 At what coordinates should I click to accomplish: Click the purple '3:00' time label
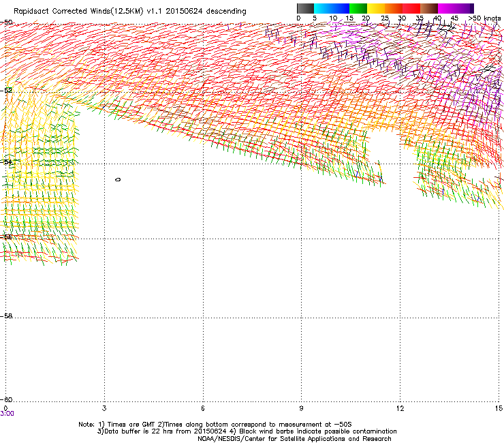7,414
